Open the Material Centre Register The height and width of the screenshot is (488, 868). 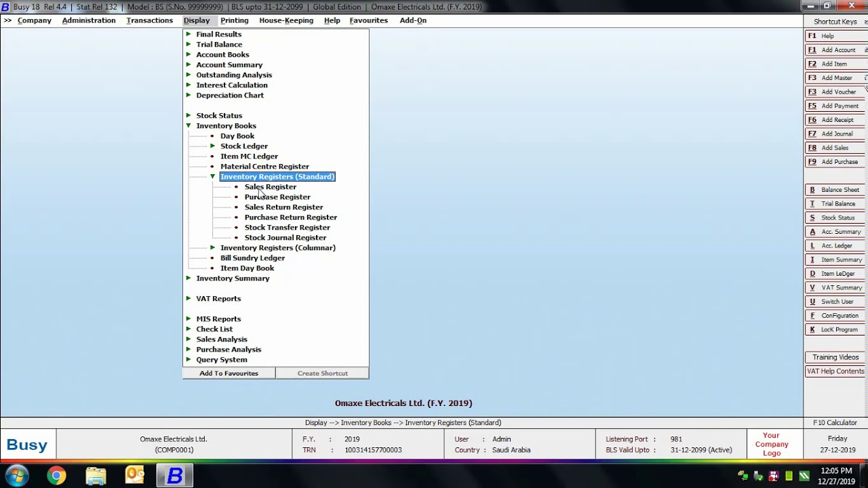coord(264,167)
